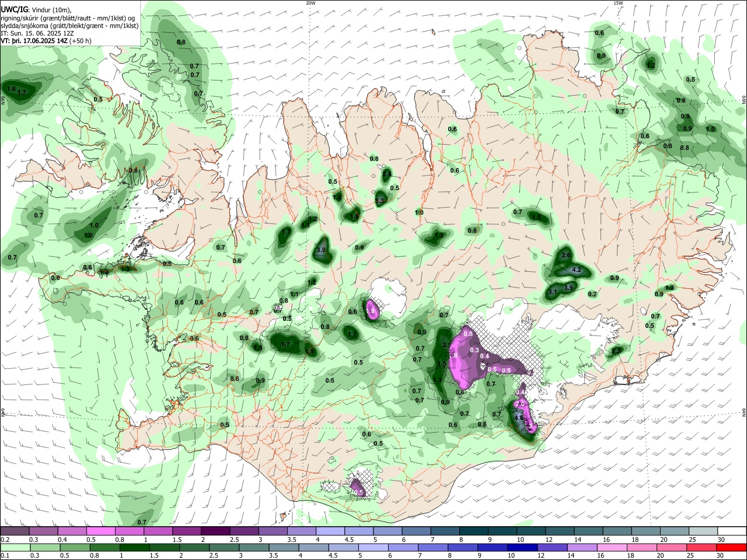The height and width of the screenshot is (560, 747).
Task: Click the navy blue 10 mm rain legend swatch
Action: pos(522,547)
